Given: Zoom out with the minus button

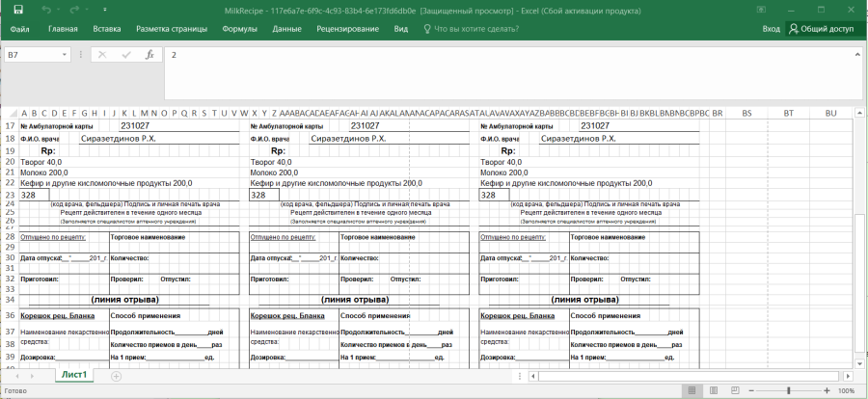Looking at the screenshot, I should pyautogui.click(x=751, y=390).
